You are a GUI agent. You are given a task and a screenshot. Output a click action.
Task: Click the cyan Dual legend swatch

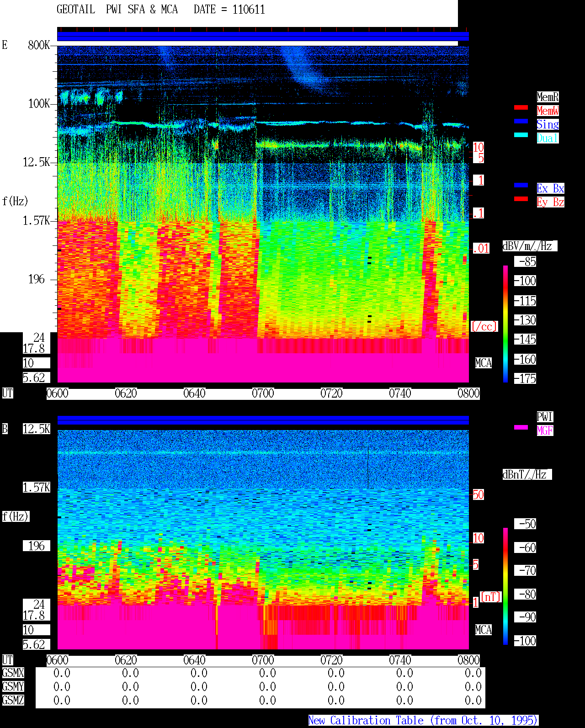[x=521, y=135]
